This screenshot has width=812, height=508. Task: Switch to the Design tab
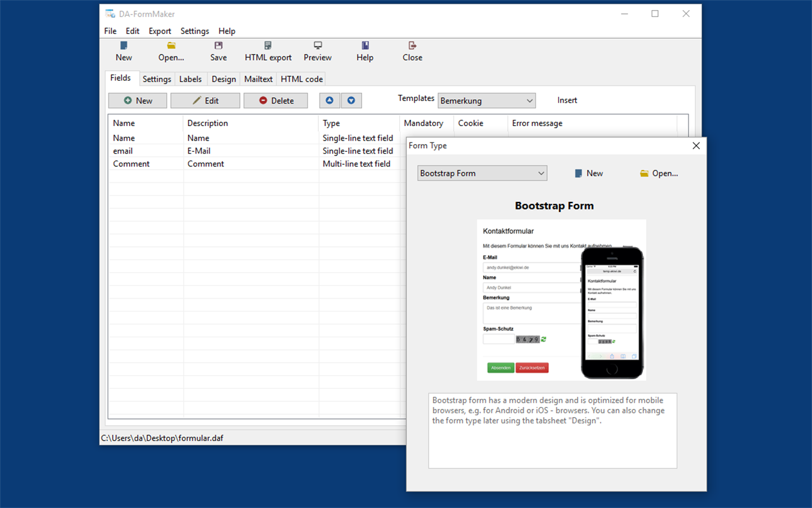[224, 79]
